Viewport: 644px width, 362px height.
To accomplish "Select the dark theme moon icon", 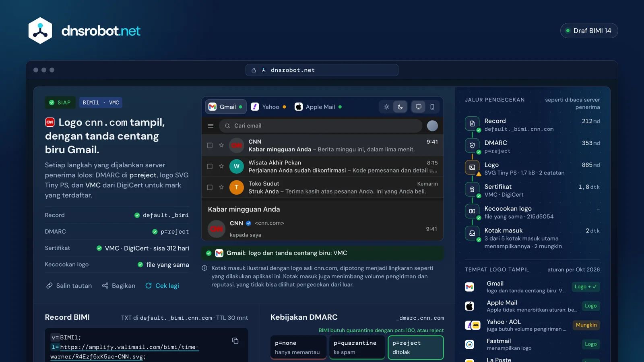I will 400,107.
